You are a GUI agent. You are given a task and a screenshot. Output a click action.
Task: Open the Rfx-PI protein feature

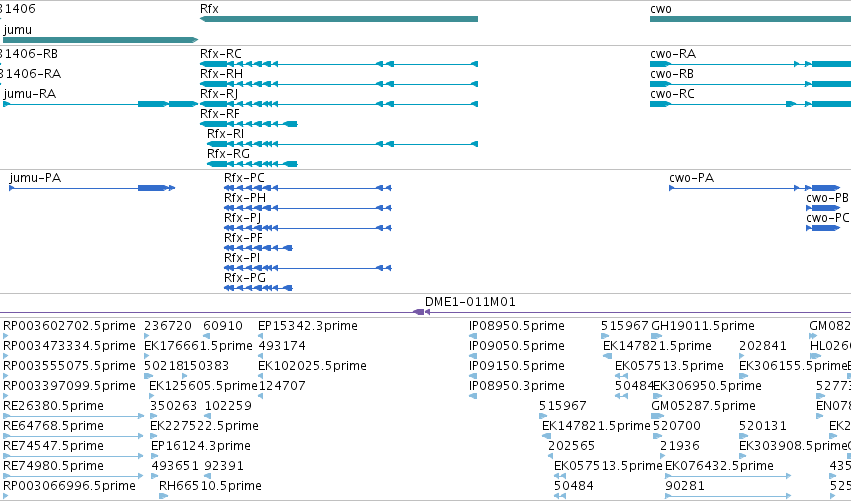pos(308,268)
